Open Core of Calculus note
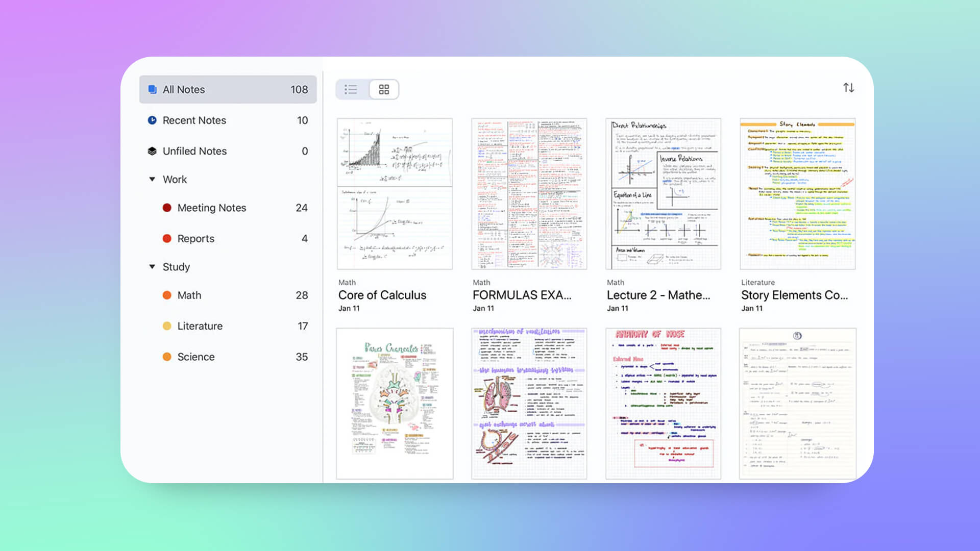This screenshot has height=551, width=980. (394, 193)
